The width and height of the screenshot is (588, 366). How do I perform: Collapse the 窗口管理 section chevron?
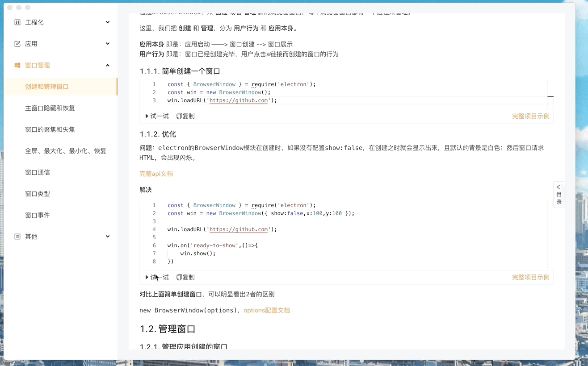coord(108,65)
